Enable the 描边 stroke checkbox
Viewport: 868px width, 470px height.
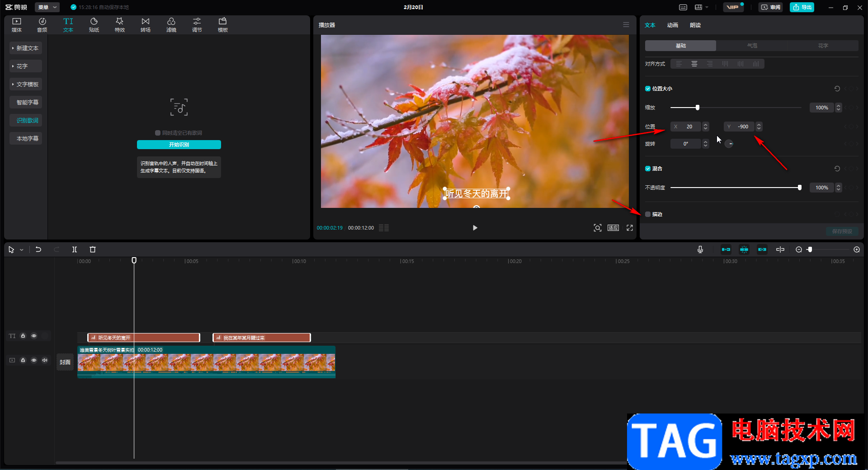point(648,214)
